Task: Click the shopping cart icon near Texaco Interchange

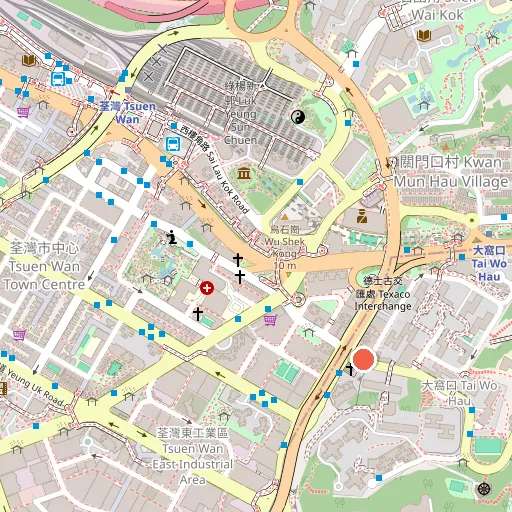Action: [270, 321]
